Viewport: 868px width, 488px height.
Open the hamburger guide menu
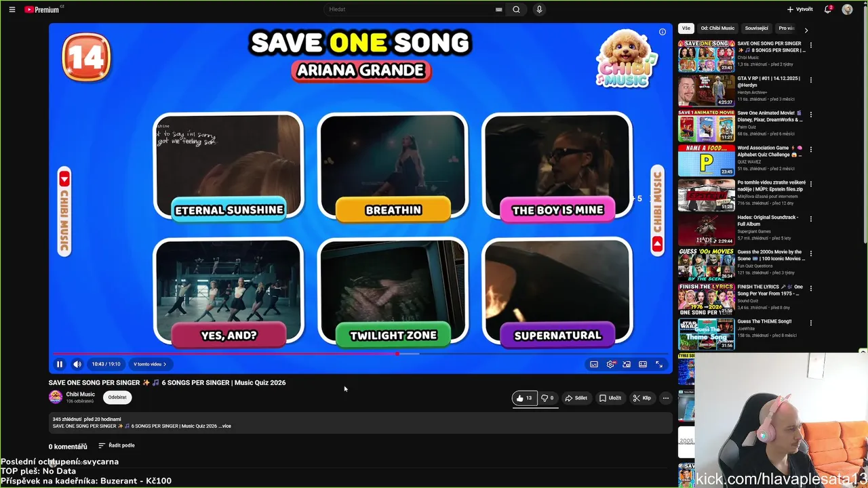(x=12, y=9)
